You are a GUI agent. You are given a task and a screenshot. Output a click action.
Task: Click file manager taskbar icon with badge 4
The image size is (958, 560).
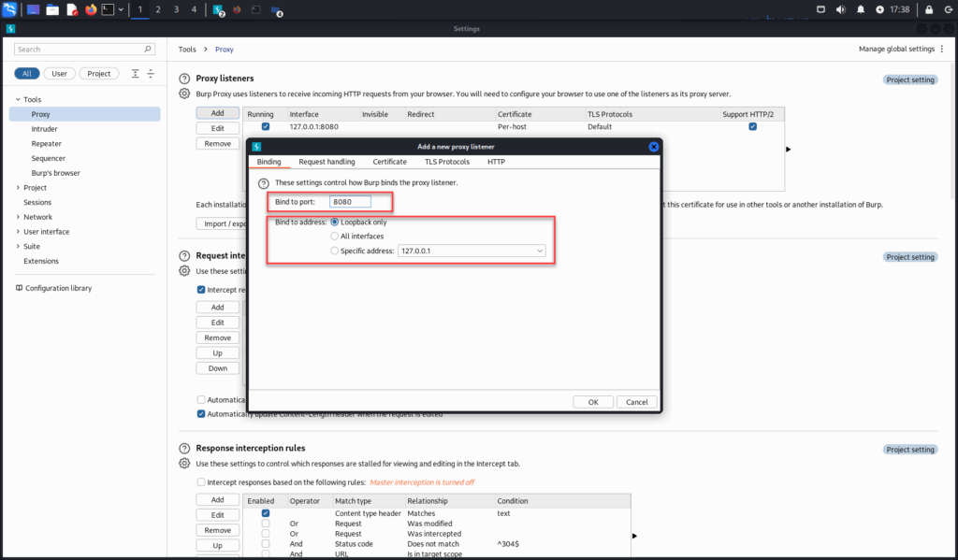(x=276, y=10)
